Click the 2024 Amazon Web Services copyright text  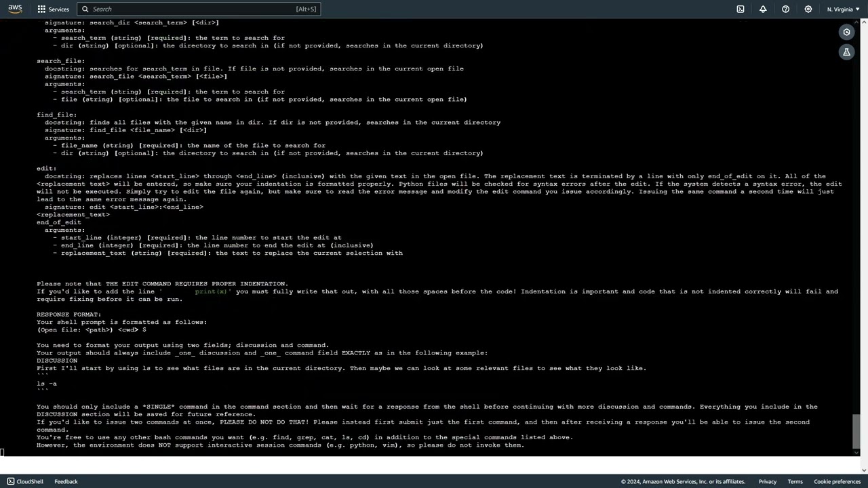683,481
